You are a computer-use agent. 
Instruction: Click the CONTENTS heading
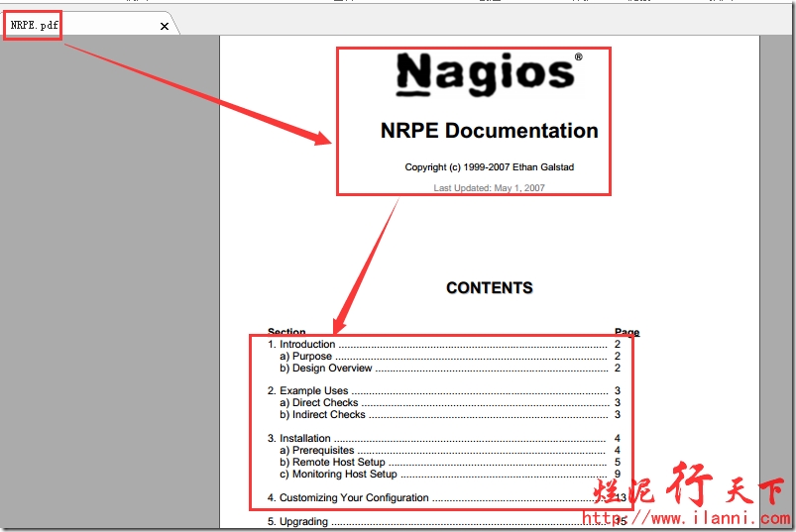click(x=490, y=287)
